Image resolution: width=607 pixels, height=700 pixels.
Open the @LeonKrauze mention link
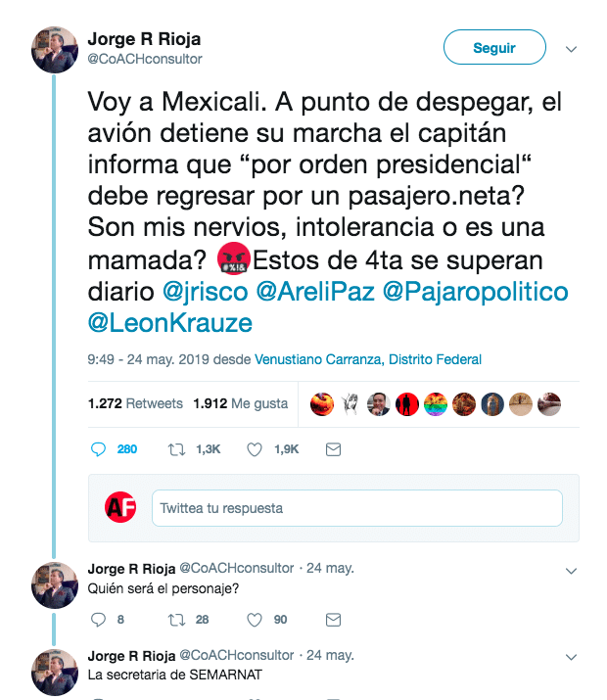click(170, 323)
